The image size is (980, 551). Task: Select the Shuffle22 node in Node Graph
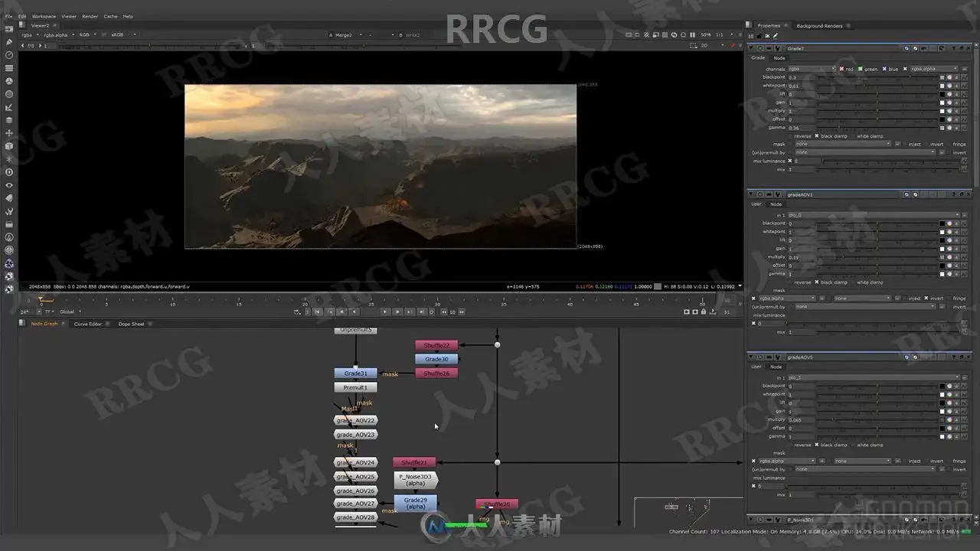(x=436, y=345)
